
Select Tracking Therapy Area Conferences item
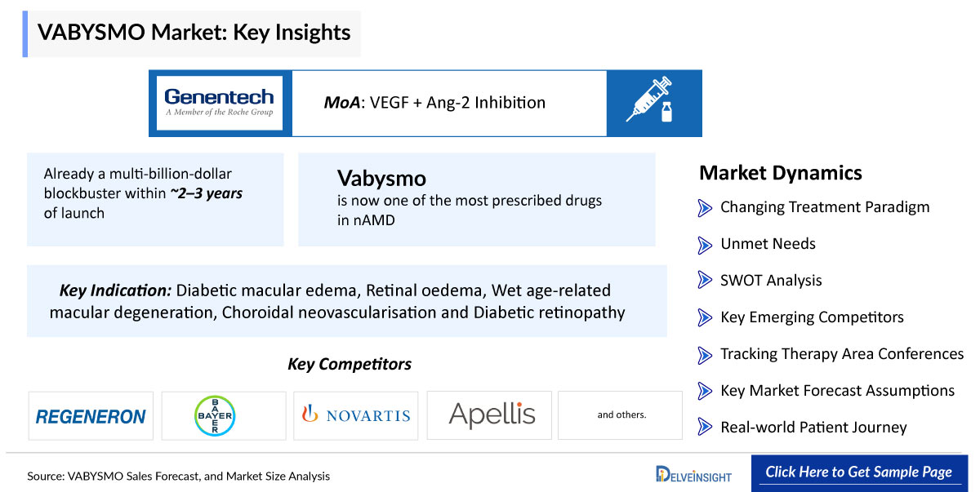(841, 354)
